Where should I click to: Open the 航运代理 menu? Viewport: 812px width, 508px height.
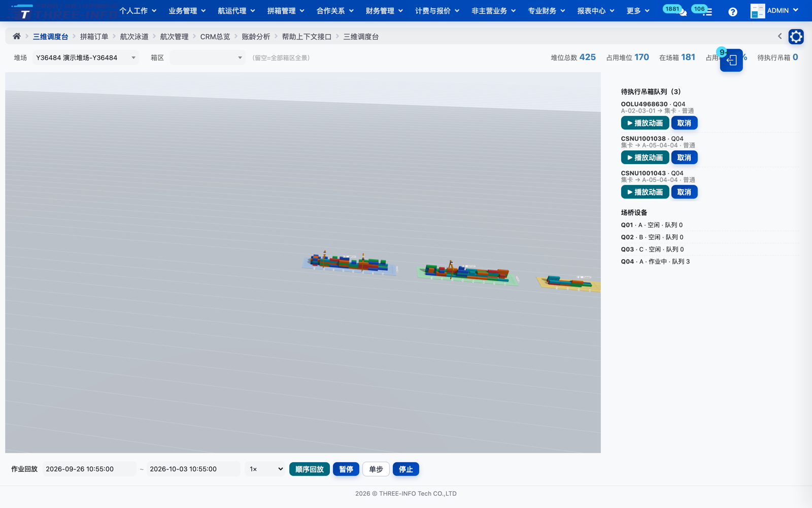tap(236, 11)
